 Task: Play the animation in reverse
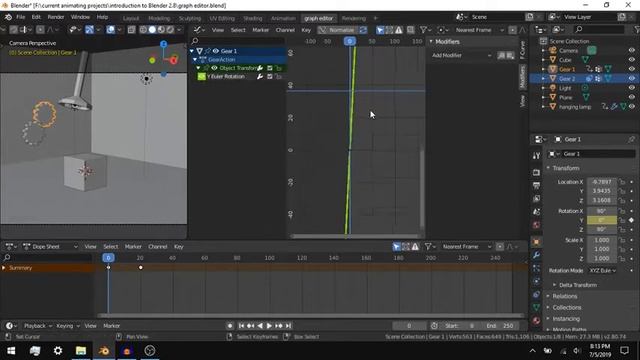tap(260, 326)
